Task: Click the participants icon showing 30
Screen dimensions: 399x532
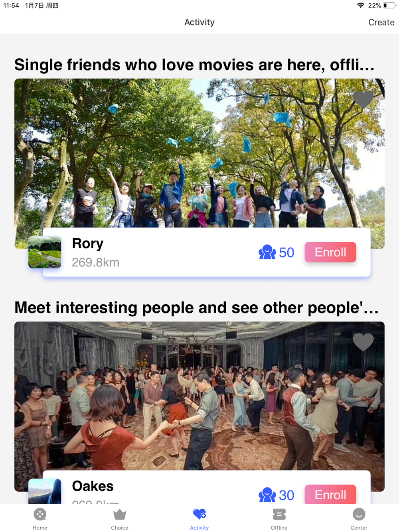Action: click(x=267, y=495)
